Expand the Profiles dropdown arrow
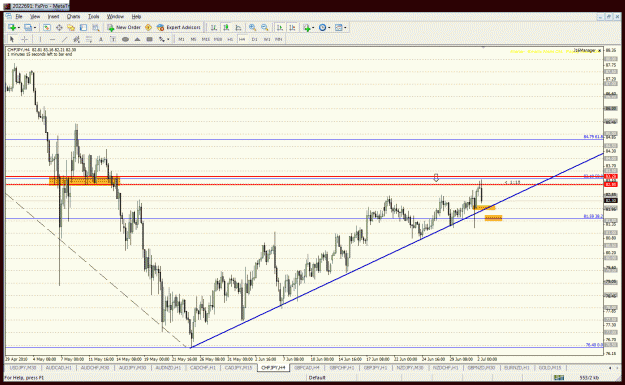625x385 pixels. (x=35, y=28)
